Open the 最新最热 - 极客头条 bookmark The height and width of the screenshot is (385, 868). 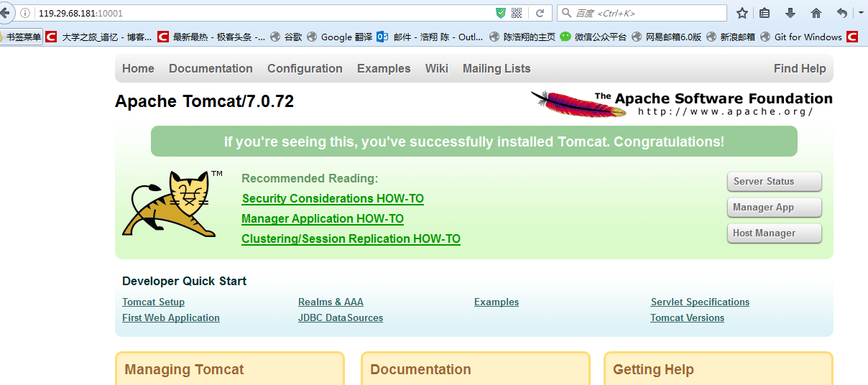[x=211, y=37]
